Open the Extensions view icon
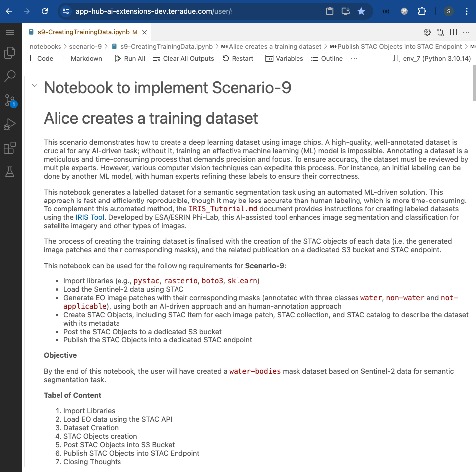 [x=10, y=148]
